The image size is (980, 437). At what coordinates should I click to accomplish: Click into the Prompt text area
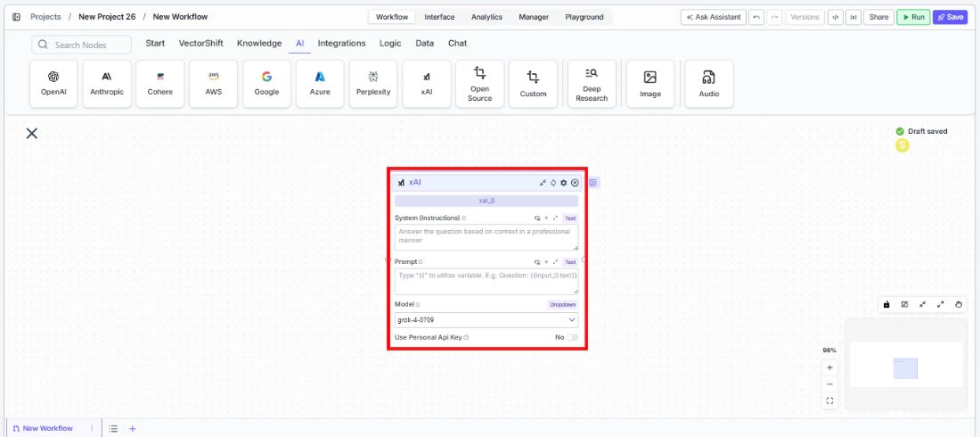[486, 281]
